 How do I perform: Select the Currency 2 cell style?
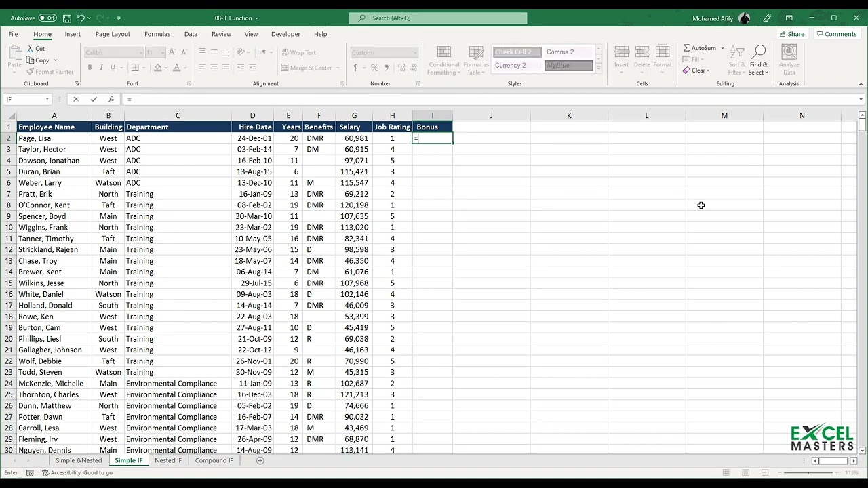click(517, 66)
